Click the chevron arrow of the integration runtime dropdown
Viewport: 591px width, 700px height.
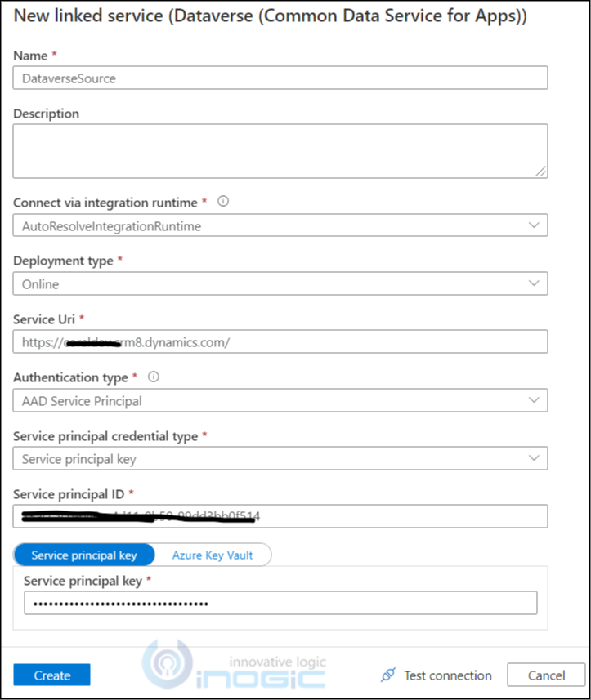534,225
